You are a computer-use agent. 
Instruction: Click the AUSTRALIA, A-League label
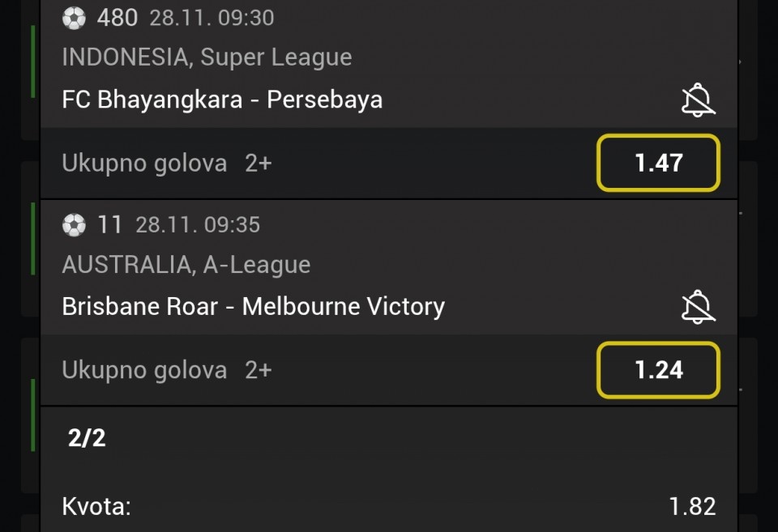186,265
